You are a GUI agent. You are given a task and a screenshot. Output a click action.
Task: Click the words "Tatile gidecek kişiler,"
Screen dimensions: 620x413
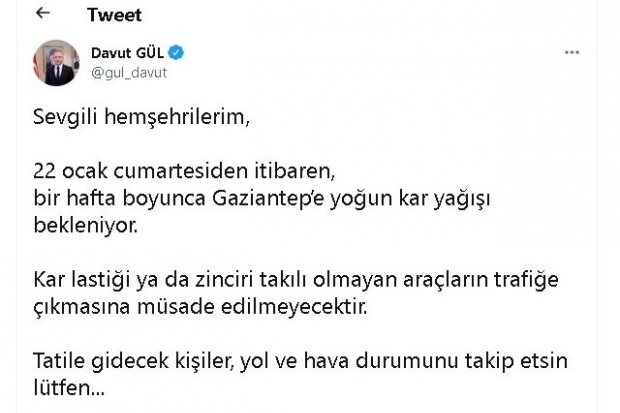pos(128,360)
